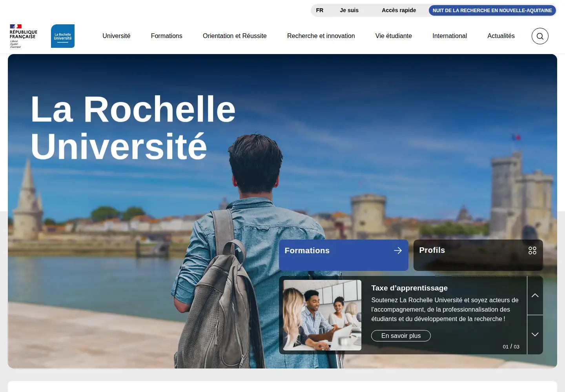The image size is (565, 392).
Task: Expand the Accès rapide dropdown
Action: (399, 10)
